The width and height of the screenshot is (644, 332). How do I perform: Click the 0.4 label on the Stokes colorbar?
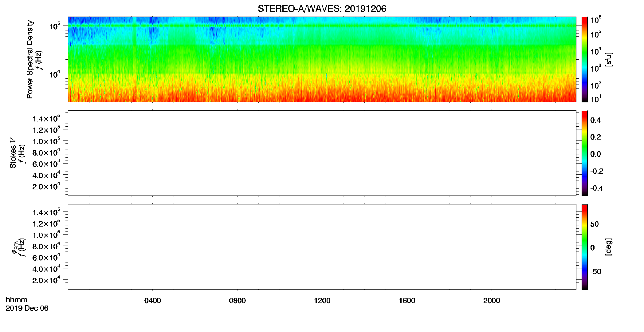pyautogui.click(x=595, y=120)
